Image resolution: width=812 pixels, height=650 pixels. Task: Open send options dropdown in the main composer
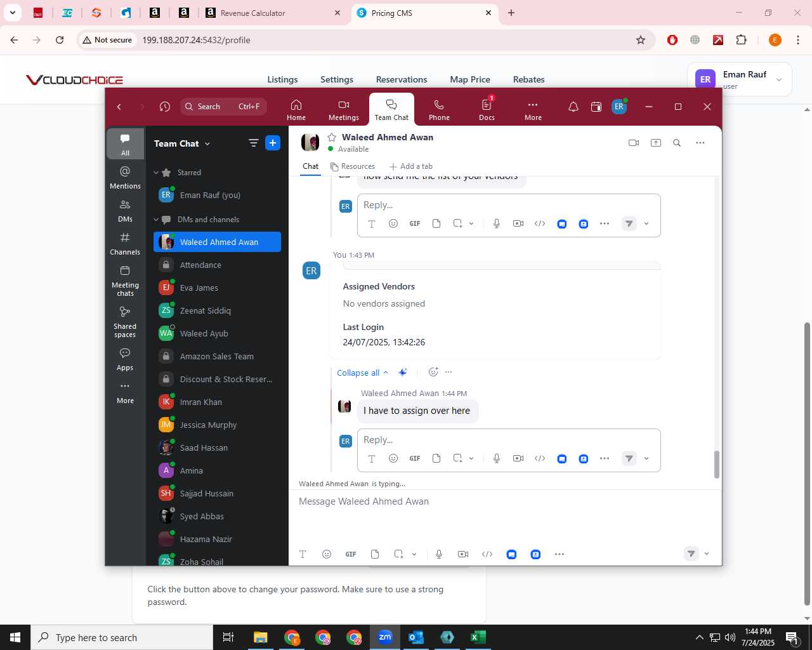coord(707,554)
